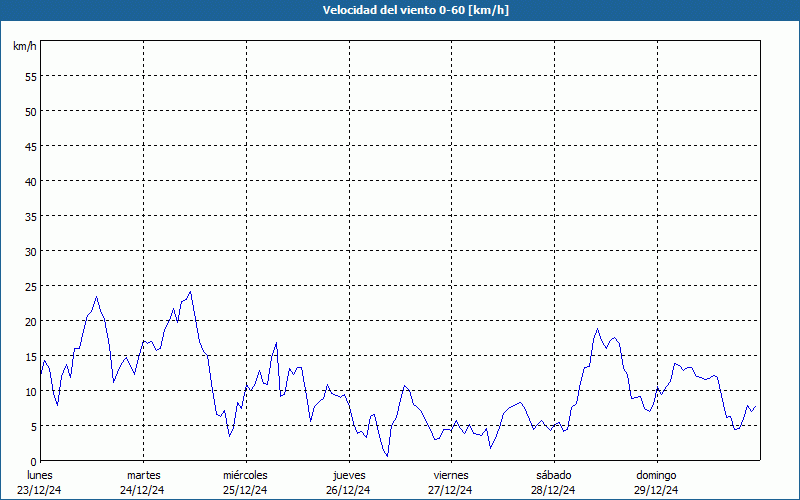Click the 45 value on the y-axis
This screenshot has width=800, height=500.
click(x=31, y=148)
